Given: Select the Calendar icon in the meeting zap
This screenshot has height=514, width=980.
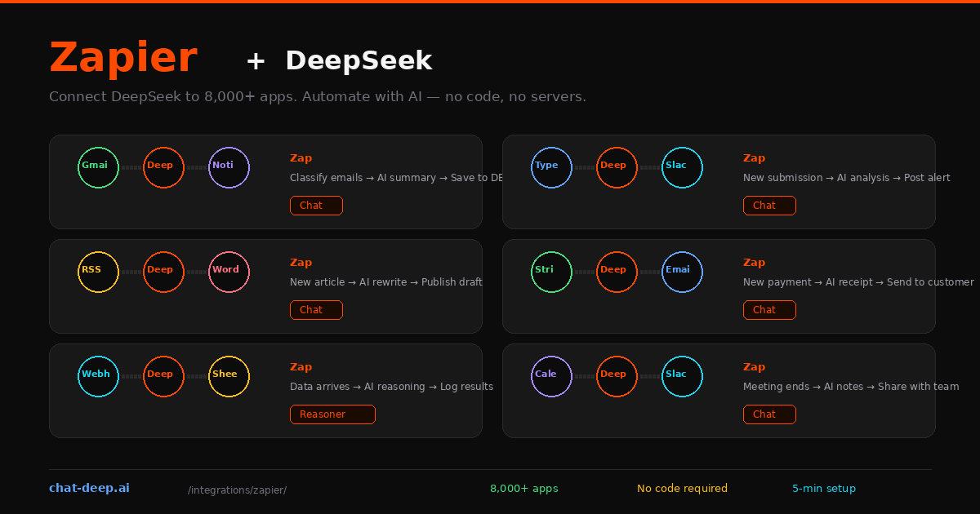Looking at the screenshot, I should pyautogui.click(x=551, y=376).
